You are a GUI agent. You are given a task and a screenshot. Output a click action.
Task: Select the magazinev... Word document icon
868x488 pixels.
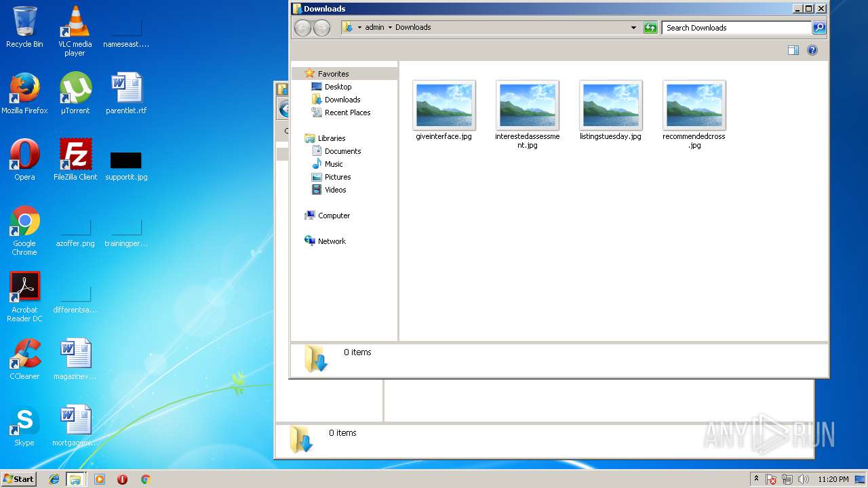point(75,359)
